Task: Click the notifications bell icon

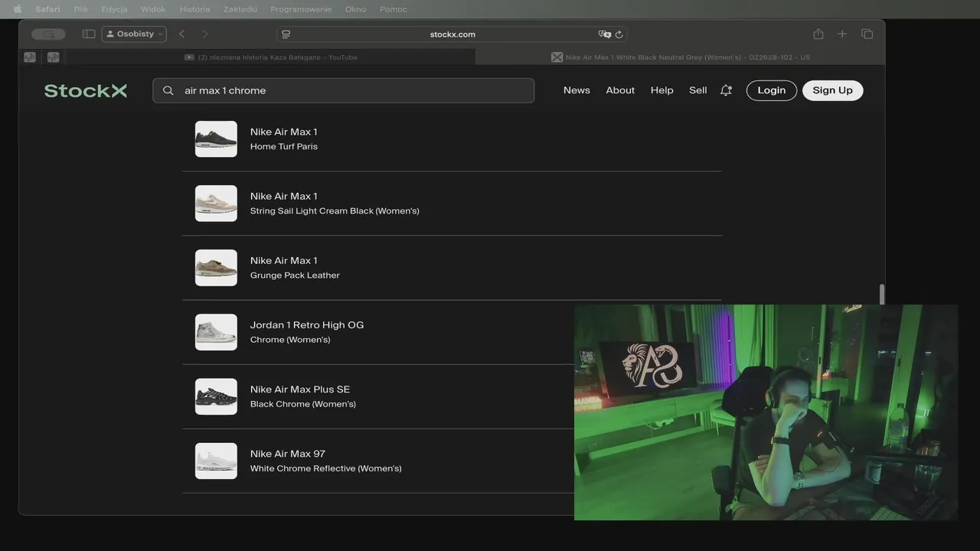Action: (x=726, y=90)
